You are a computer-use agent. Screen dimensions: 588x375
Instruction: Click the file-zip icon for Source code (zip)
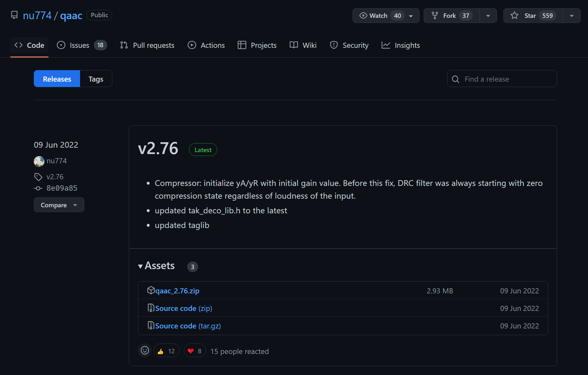pyautogui.click(x=151, y=308)
